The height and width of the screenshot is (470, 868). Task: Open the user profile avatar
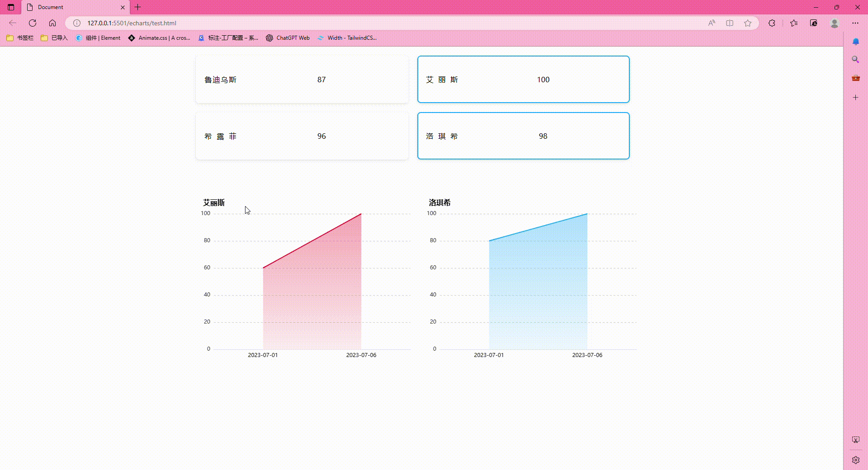tap(835, 23)
